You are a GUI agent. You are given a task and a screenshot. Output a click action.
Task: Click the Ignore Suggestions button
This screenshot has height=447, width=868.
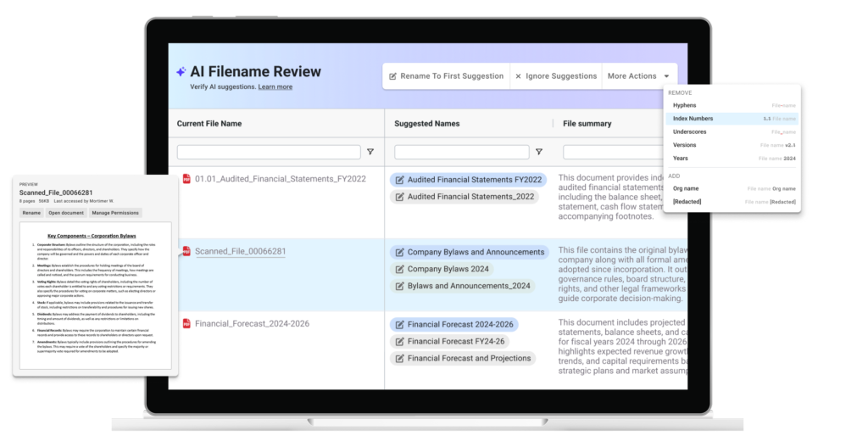click(x=555, y=76)
